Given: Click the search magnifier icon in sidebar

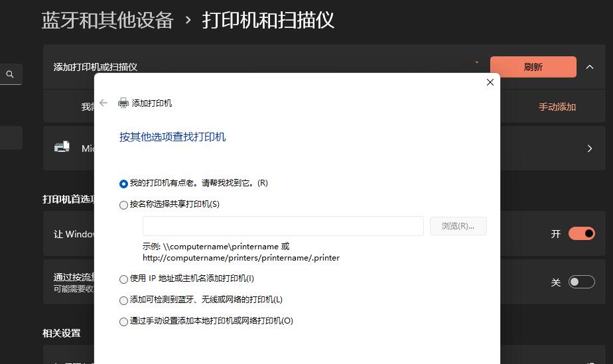Looking at the screenshot, I should click(x=10, y=74).
